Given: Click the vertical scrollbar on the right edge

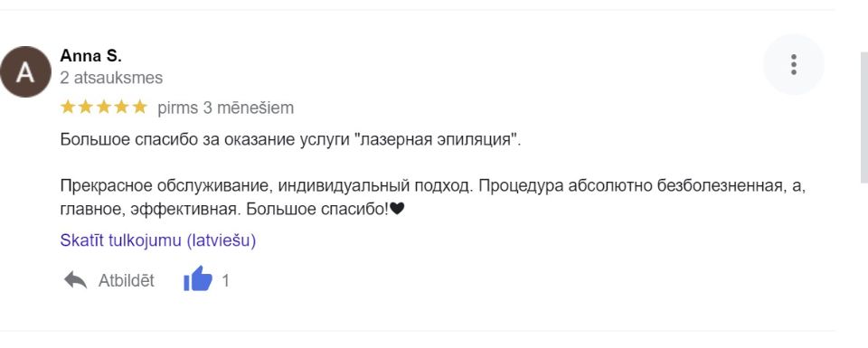Looking at the screenshot, I should click(863, 118).
